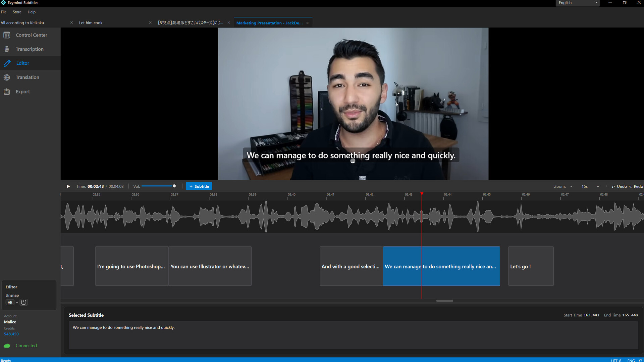The width and height of the screenshot is (644, 362).
Task: Click the green Connected cloud icon
Action: [x=7, y=346]
